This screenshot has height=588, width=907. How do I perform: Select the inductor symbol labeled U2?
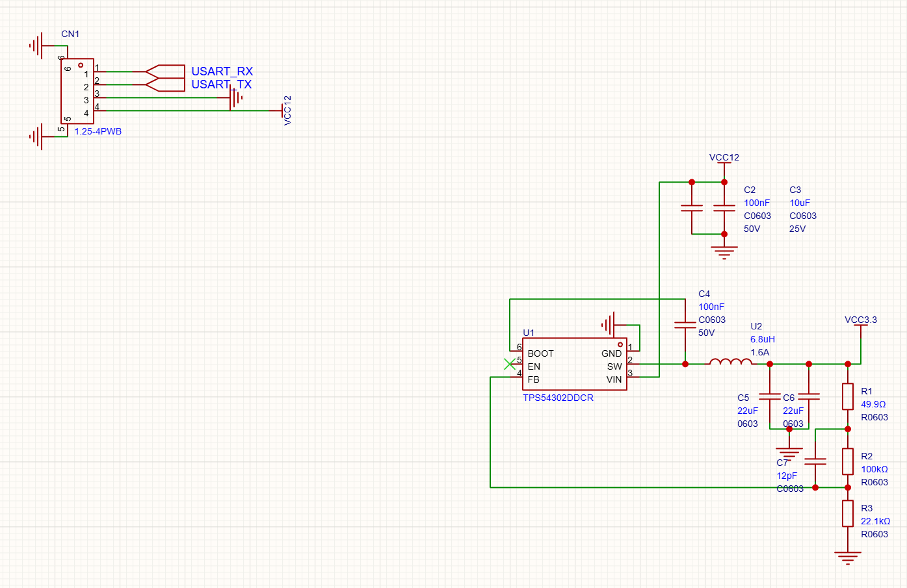(730, 362)
